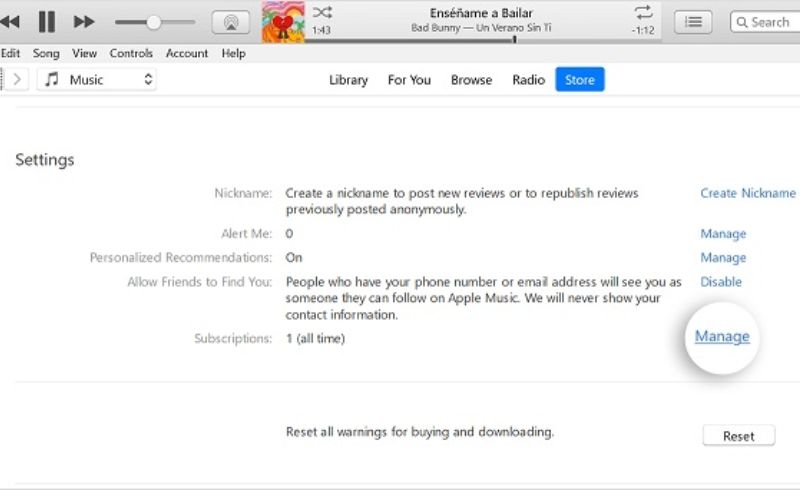Click Manage for Personalized Recommendations
The image size is (800, 492).
click(x=723, y=258)
